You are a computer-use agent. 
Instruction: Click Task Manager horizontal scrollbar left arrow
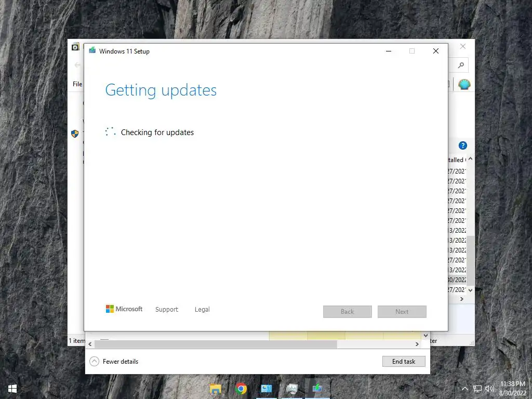click(x=90, y=344)
